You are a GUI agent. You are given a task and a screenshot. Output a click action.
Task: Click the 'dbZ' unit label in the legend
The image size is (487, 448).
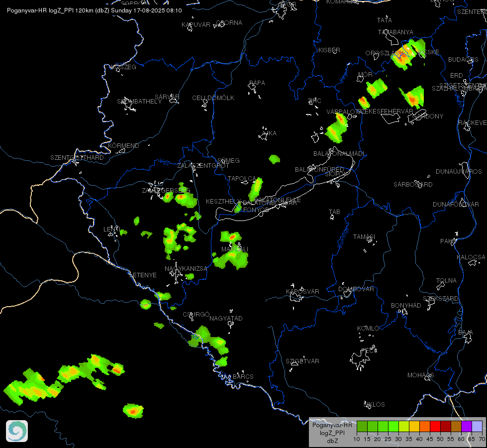point(332,441)
